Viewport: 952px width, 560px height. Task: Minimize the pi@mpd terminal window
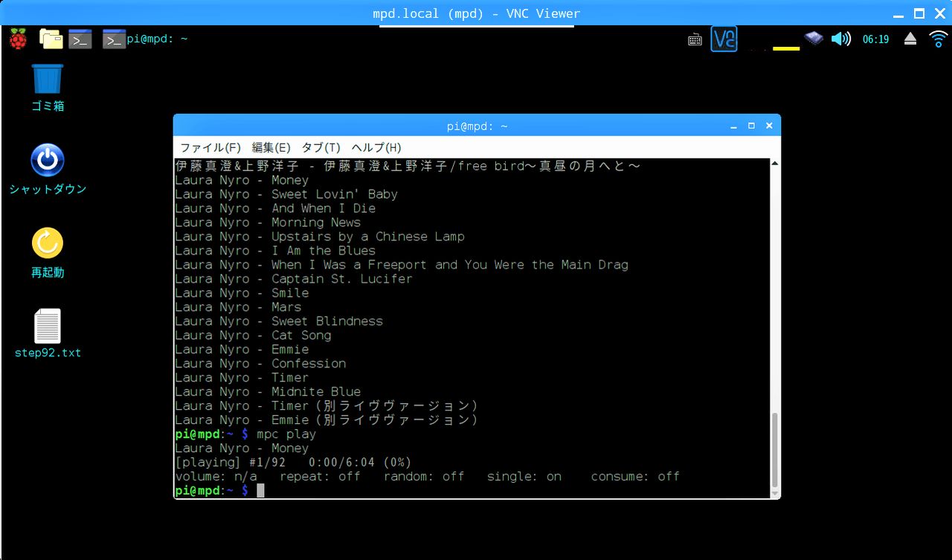pos(733,126)
